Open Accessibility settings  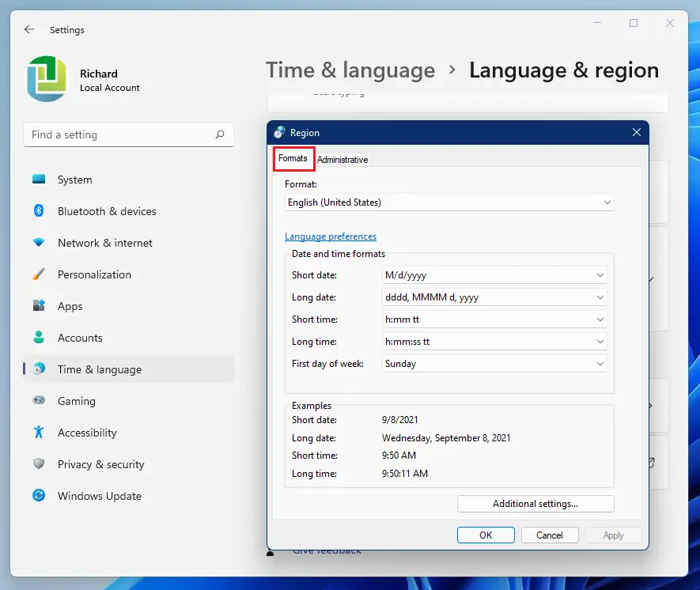[x=129, y=433]
